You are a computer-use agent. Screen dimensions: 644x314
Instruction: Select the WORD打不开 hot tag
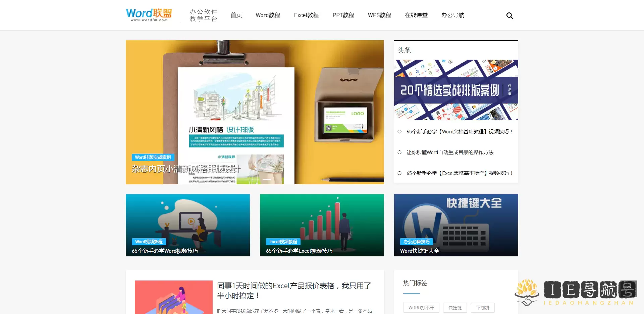(421, 308)
